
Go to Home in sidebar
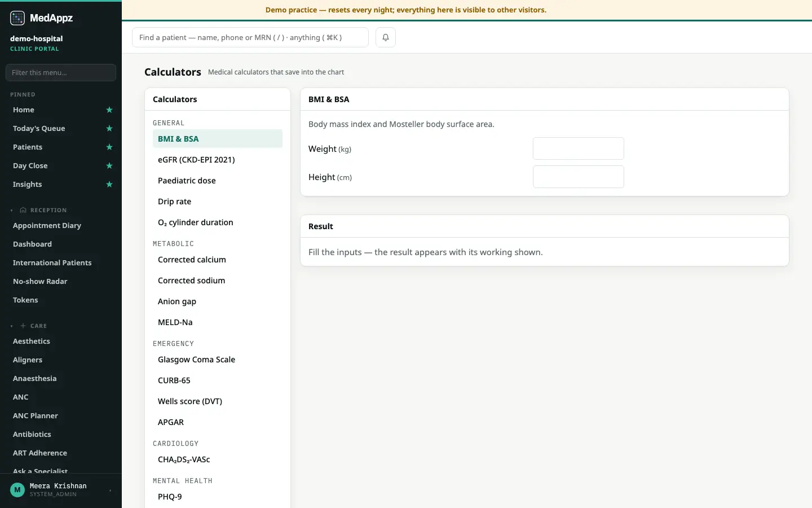coord(24,110)
